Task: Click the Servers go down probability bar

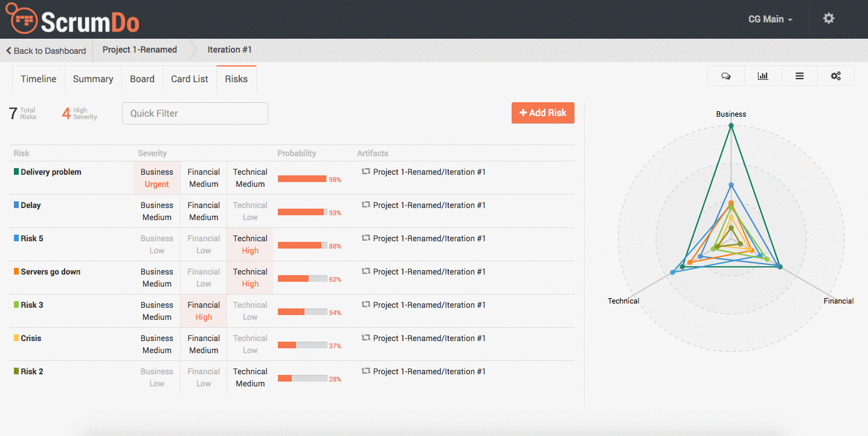Action: (x=302, y=279)
